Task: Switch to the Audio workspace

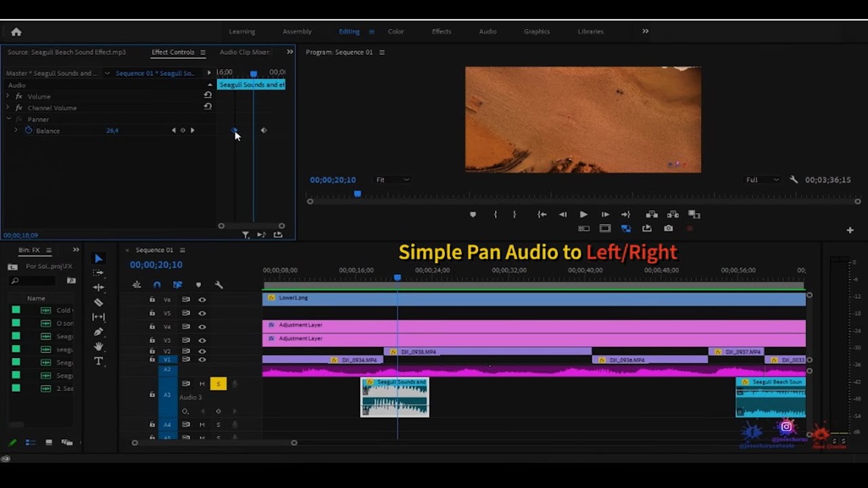Action: (488, 31)
